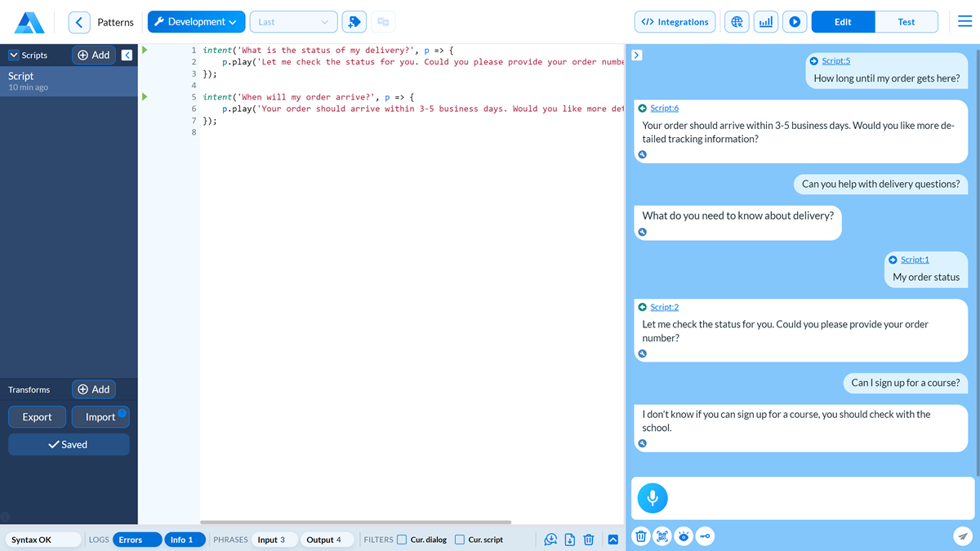Image resolution: width=980 pixels, height=551 pixels.
Task: Check the Cur. script filter checkbox
Action: 460,540
